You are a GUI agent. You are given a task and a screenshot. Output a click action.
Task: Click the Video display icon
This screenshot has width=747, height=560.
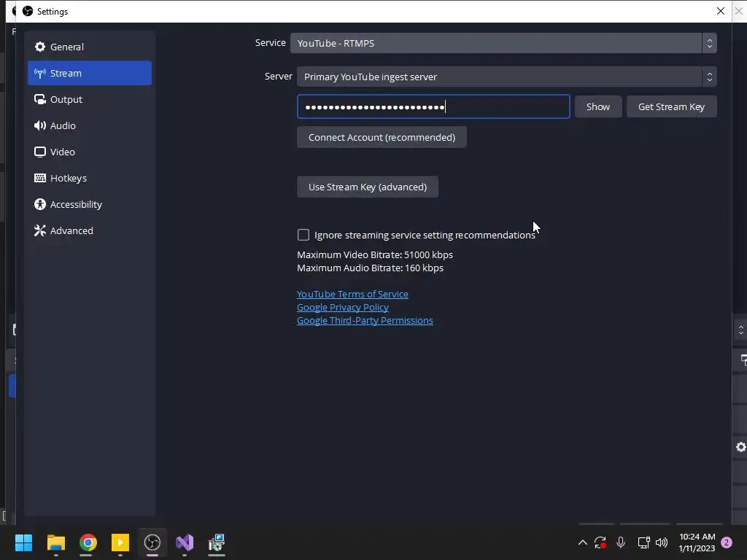click(40, 152)
